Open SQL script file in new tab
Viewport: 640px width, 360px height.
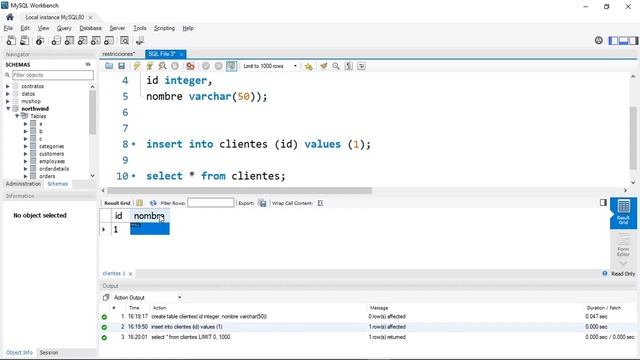point(24,40)
